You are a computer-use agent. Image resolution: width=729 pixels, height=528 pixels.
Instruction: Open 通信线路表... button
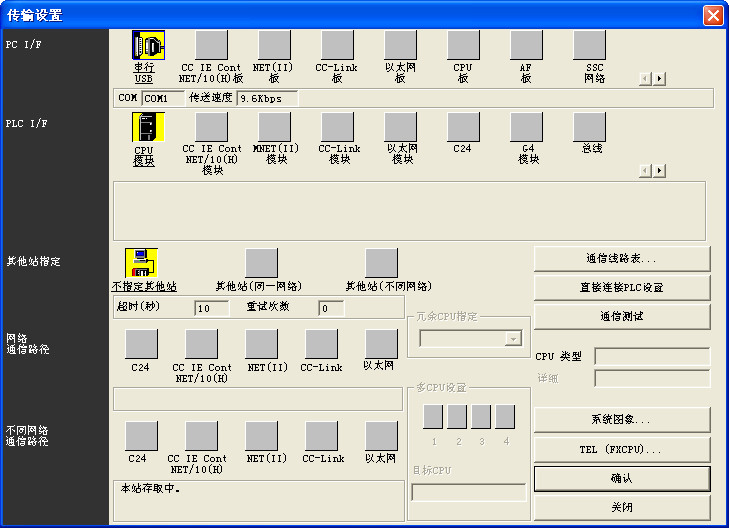pyautogui.click(x=622, y=258)
